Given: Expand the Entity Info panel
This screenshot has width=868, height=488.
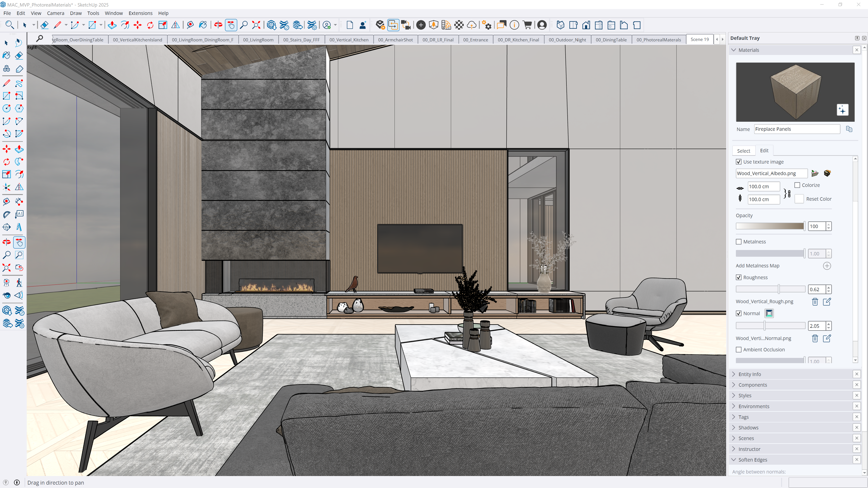Looking at the screenshot, I should 749,374.
